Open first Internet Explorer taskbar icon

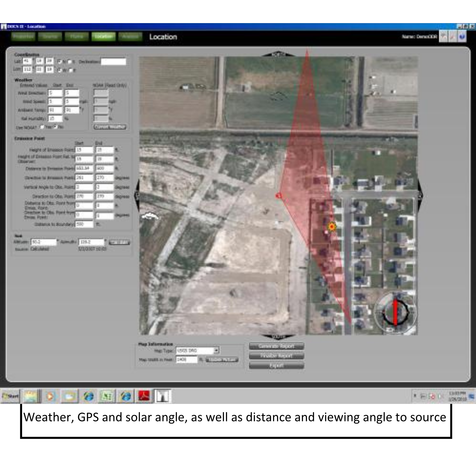click(89, 396)
